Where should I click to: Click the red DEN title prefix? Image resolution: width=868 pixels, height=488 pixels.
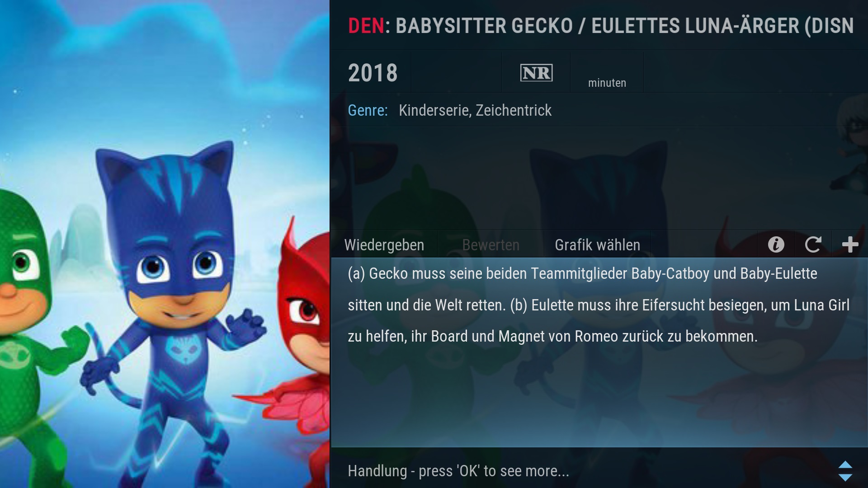pos(366,26)
